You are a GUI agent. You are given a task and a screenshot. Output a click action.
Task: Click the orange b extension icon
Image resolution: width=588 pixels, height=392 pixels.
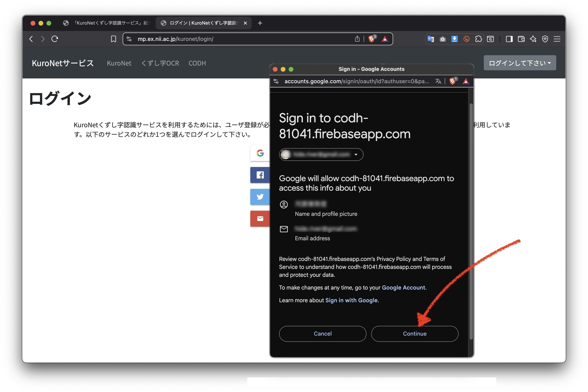466,39
